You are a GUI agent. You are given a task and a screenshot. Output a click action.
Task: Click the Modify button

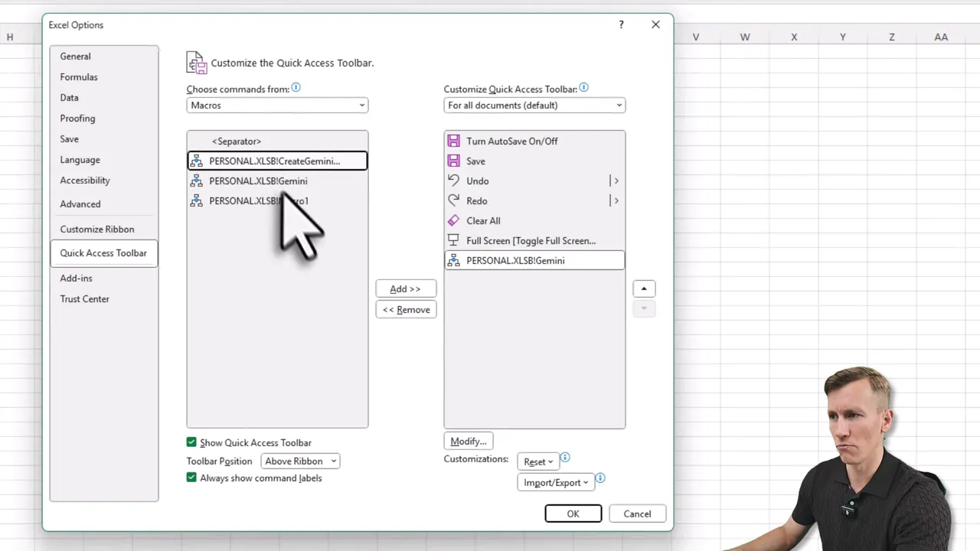[x=468, y=441]
